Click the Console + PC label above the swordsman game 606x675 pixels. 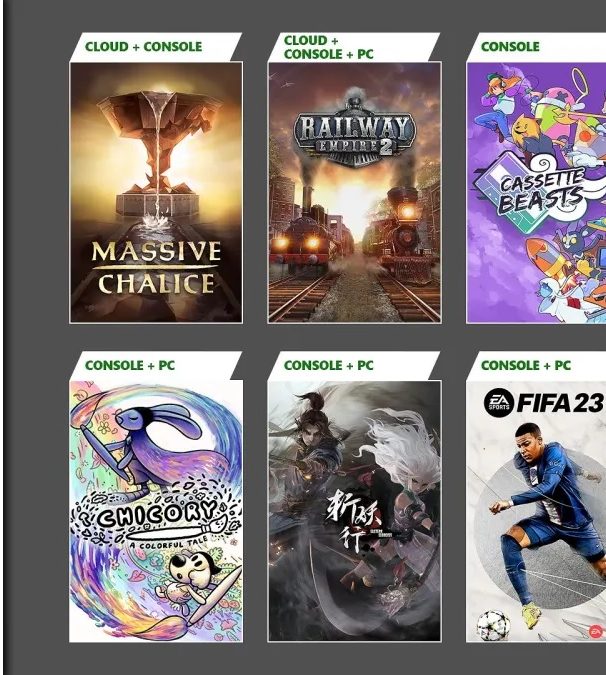coord(328,365)
